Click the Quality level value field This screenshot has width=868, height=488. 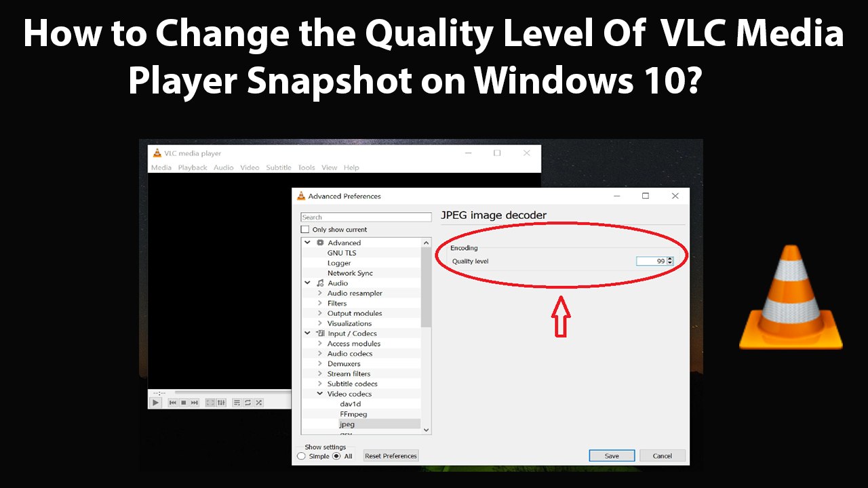(x=651, y=261)
